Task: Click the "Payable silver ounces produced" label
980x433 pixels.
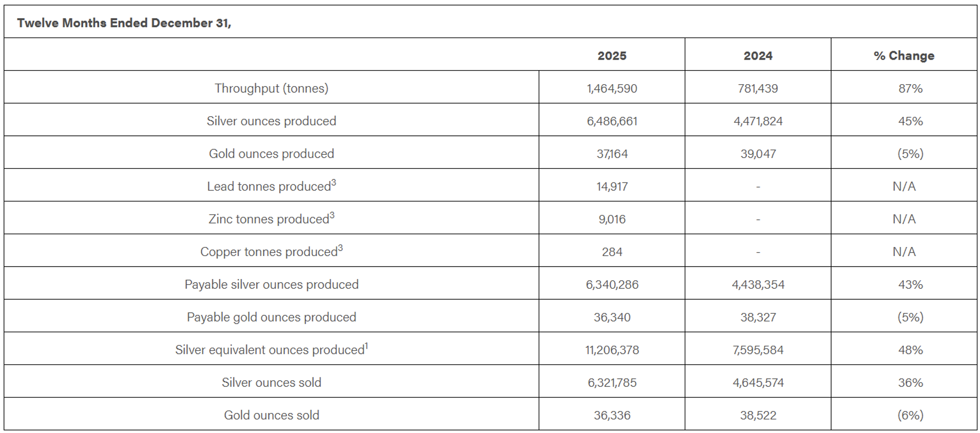Action: (x=272, y=285)
